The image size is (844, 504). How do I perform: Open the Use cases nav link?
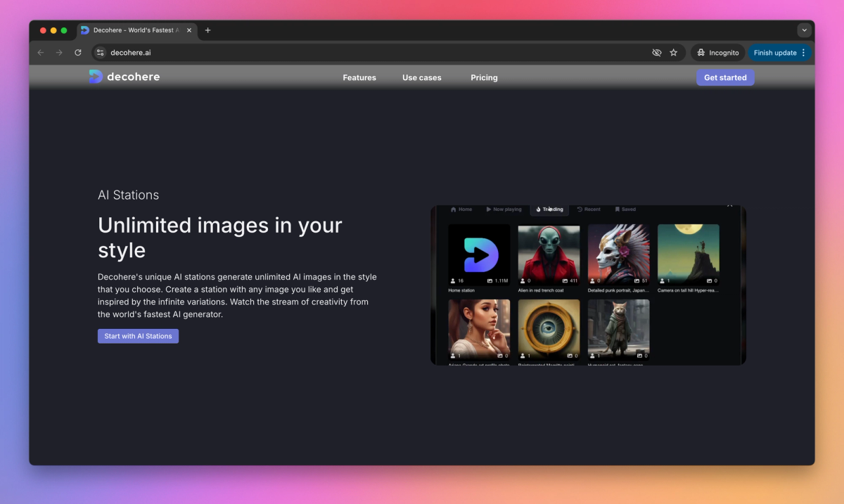(x=422, y=77)
